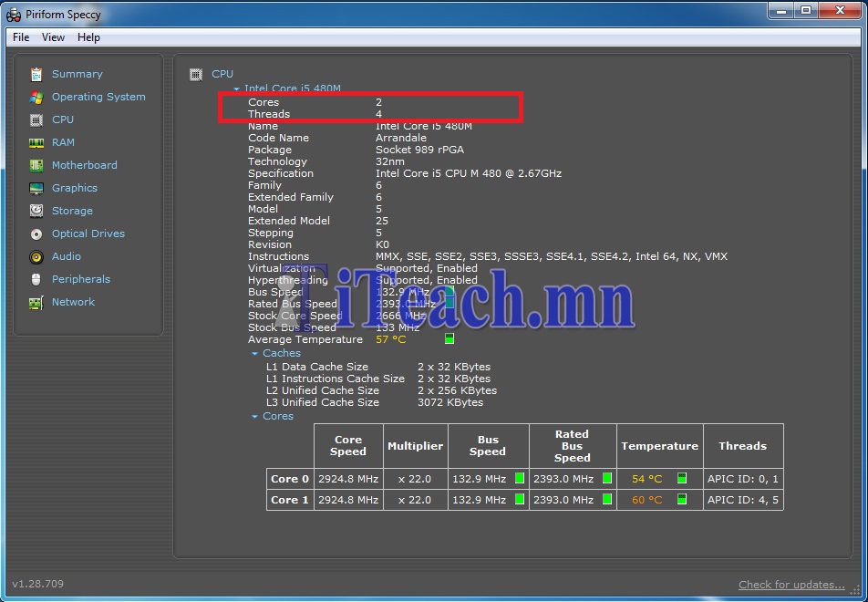Collapse the Cores section arrow
This screenshot has width=868, height=602.
coord(255,417)
